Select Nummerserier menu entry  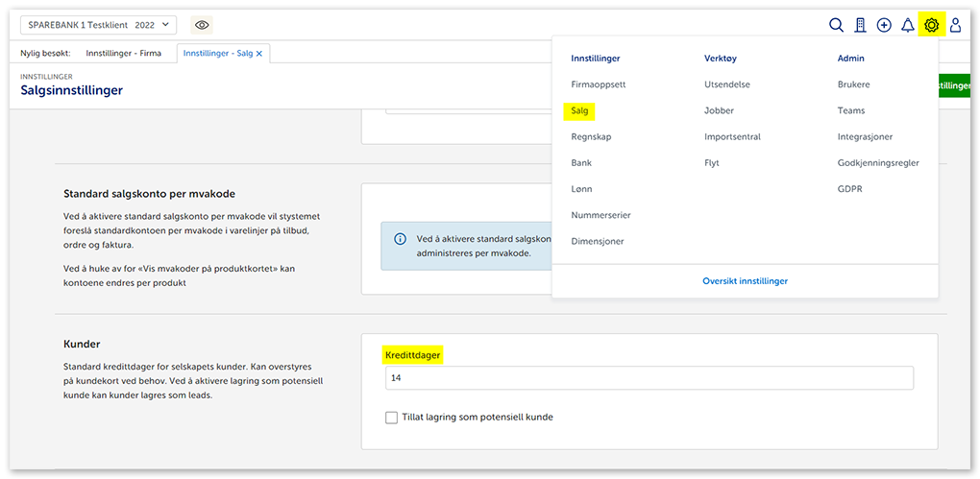(600, 216)
